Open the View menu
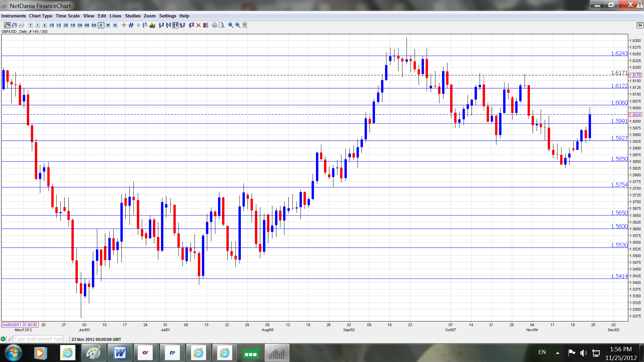 pos(89,16)
